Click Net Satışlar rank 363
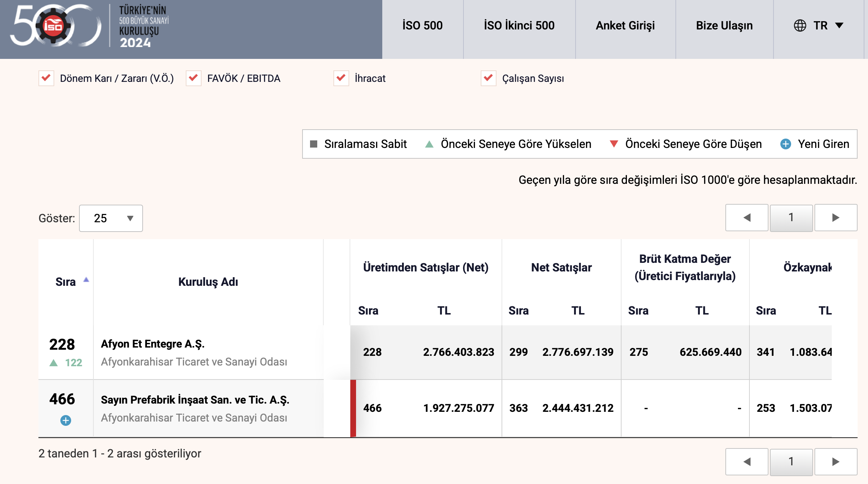This screenshot has height=484, width=868. 518,408
